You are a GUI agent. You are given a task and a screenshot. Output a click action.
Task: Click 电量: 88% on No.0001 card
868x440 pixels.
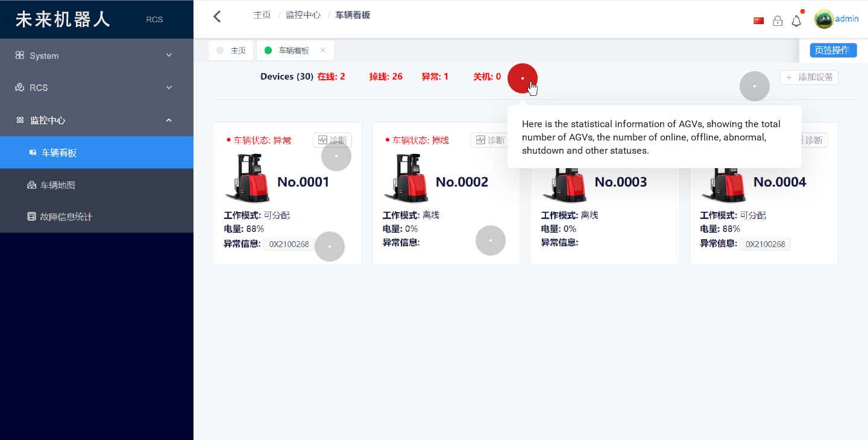(x=244, y=229)
